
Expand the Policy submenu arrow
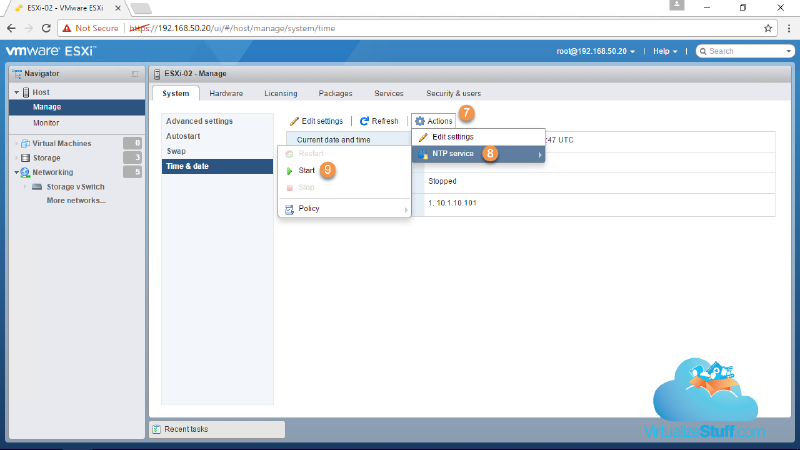click(x=406, y=210)
